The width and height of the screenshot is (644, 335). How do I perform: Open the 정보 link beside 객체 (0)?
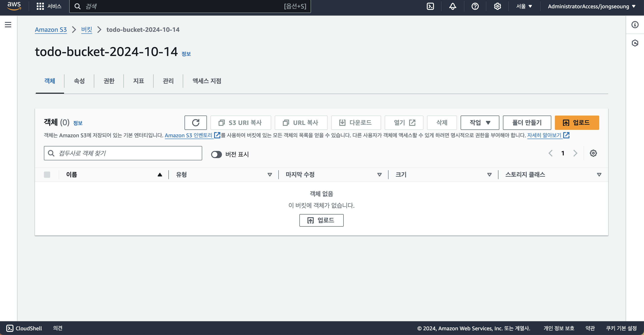coord(78,123)
